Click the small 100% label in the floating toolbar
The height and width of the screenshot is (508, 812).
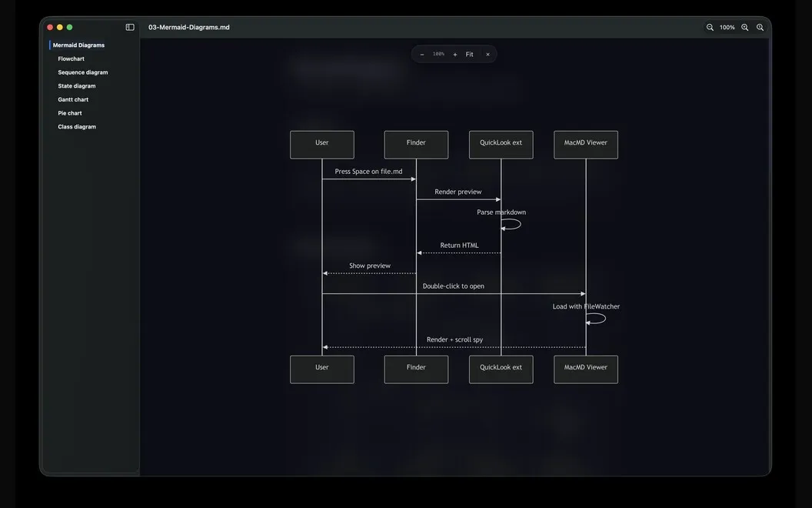pyautogui.click(x=438, y=54)
